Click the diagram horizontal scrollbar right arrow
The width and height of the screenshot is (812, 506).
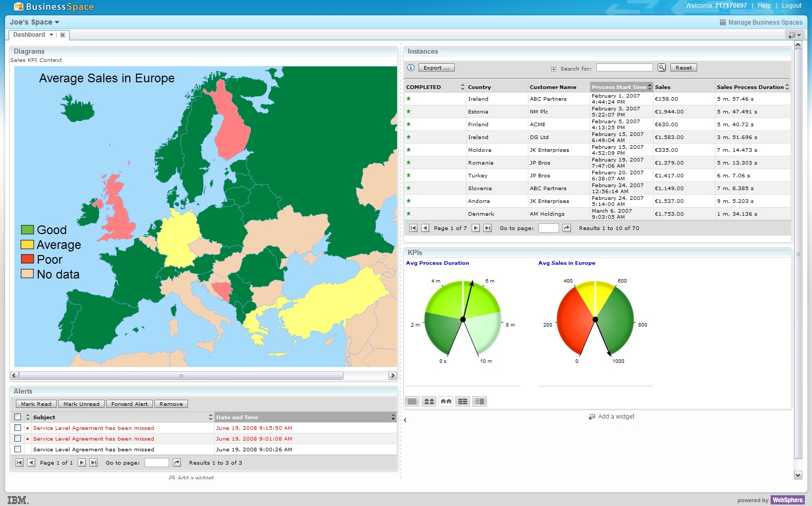pos(392,376)
